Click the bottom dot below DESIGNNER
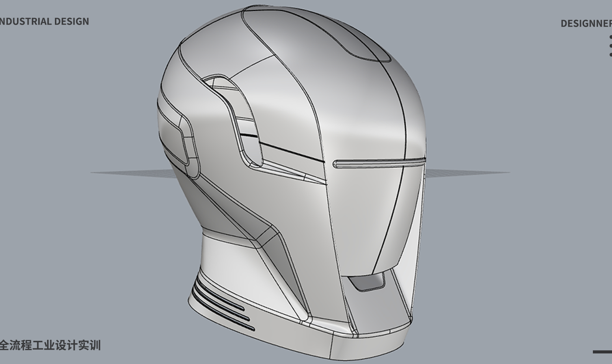612x364 pixels. [x=610, y=55]
